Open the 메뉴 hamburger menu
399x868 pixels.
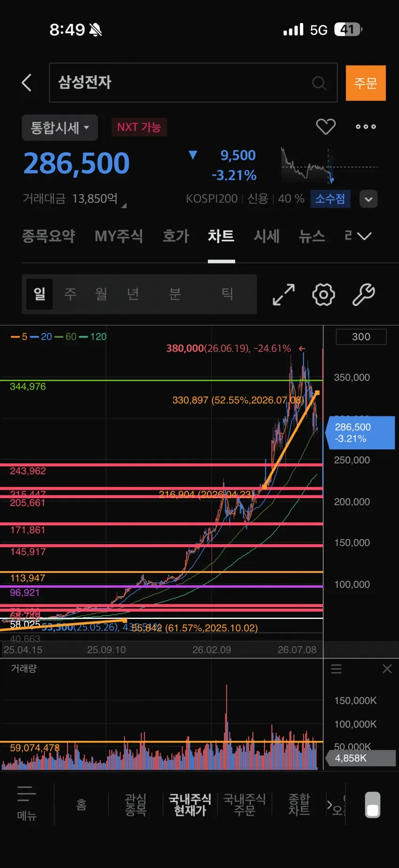27,804
